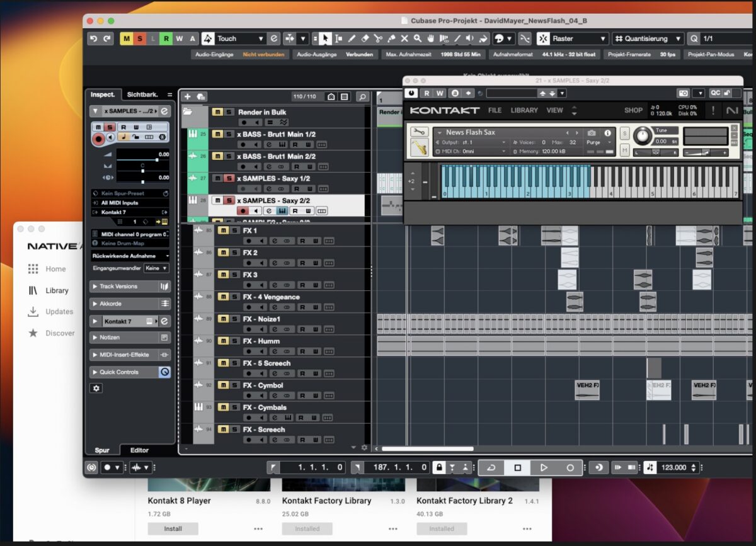Select the Eraser tool in Cubase toolbar

[365, 38]
